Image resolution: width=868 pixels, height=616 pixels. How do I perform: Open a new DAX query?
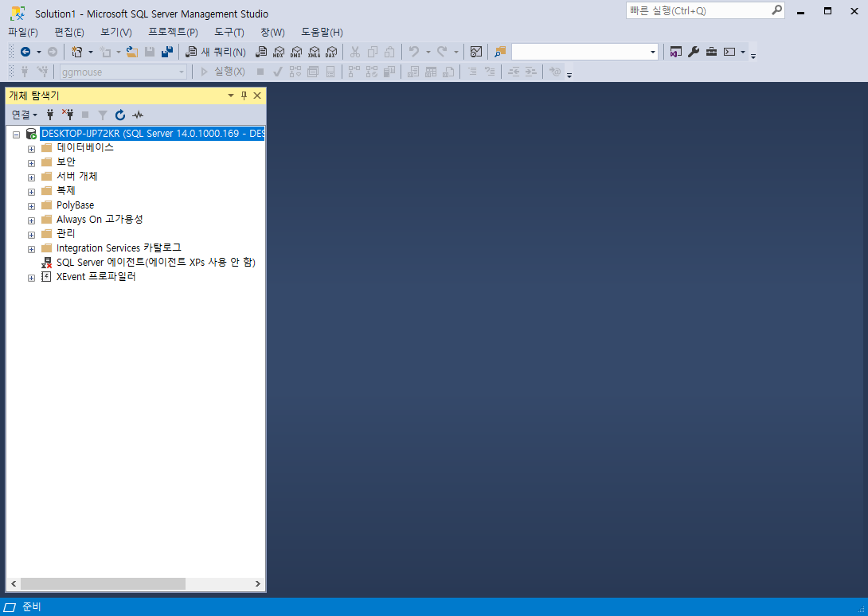pyautogui.click(x=331, y=52)
